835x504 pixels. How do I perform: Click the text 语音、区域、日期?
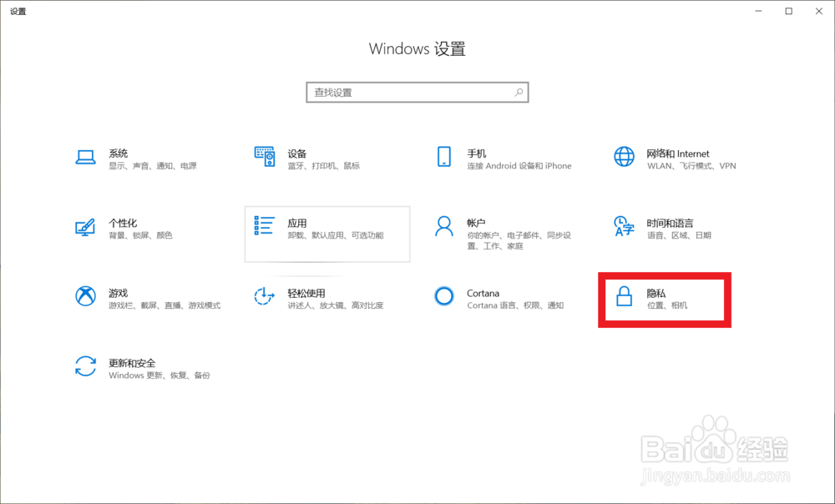pyautogui.click(x=679, y=235)
